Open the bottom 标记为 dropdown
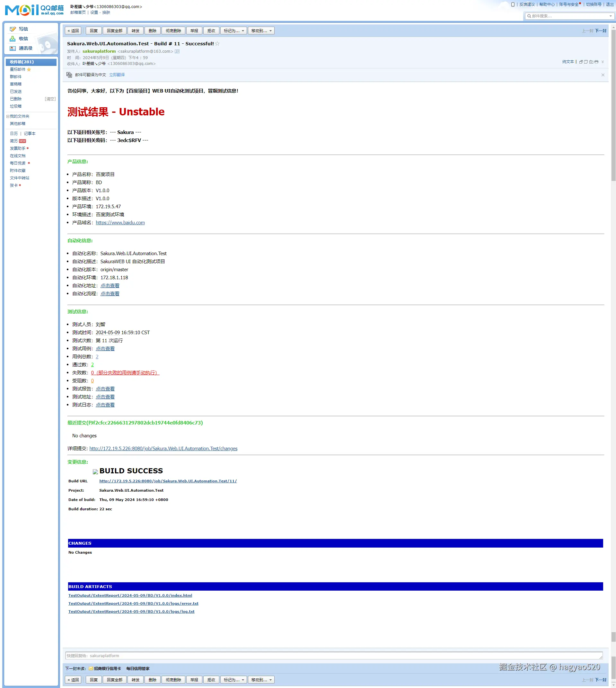The image size is (616, 688). [233, 680]
